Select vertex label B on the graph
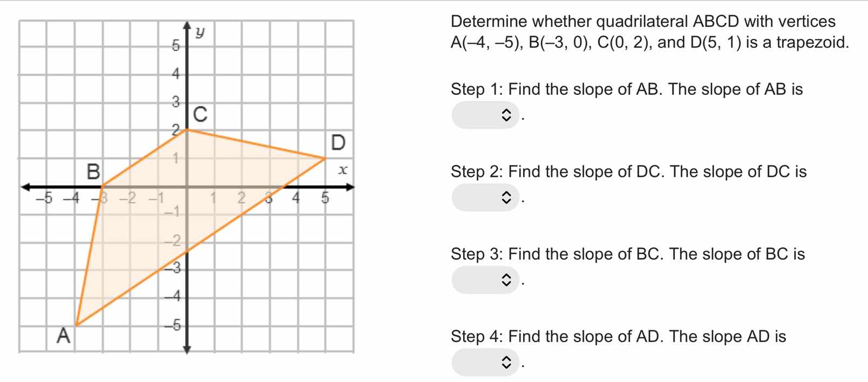Viewport: 868px width, 382px height. 93,171
